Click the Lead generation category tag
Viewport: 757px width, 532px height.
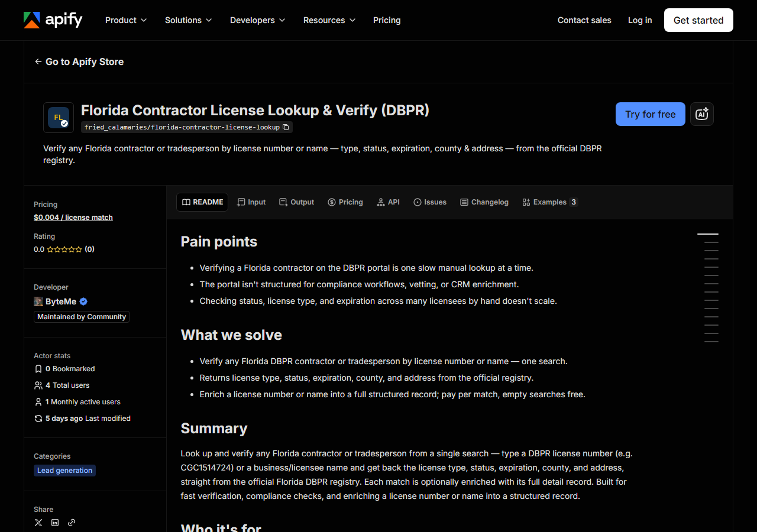click(x=64, y=471)
